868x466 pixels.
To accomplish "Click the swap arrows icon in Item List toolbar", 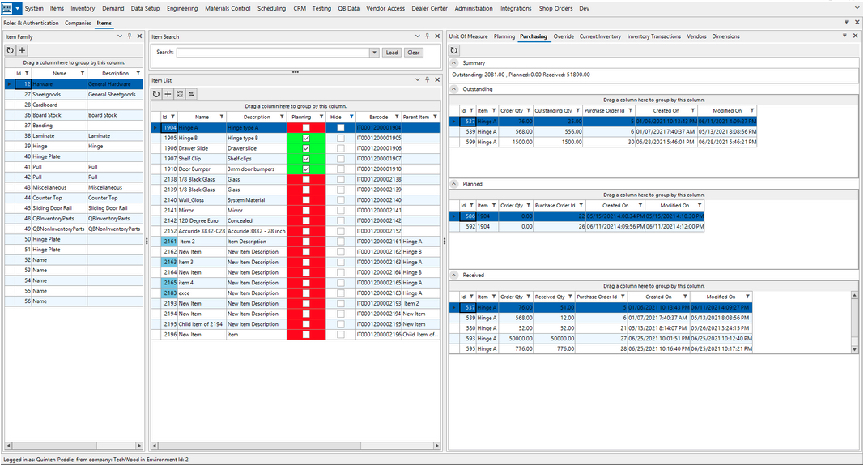I will [192, 94].
